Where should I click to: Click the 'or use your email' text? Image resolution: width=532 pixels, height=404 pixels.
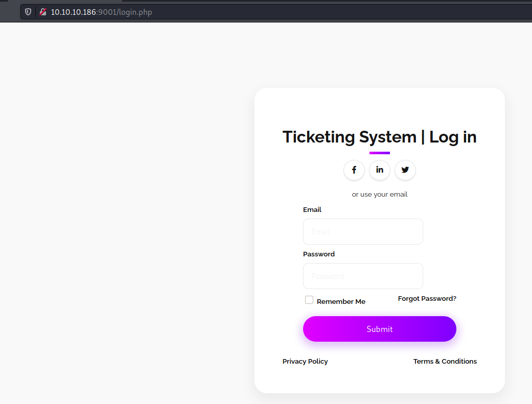(x=379, y=195)
